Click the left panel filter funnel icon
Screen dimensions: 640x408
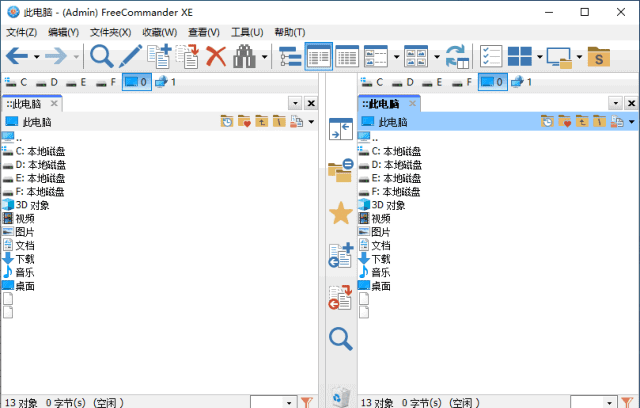coord(307,403)
